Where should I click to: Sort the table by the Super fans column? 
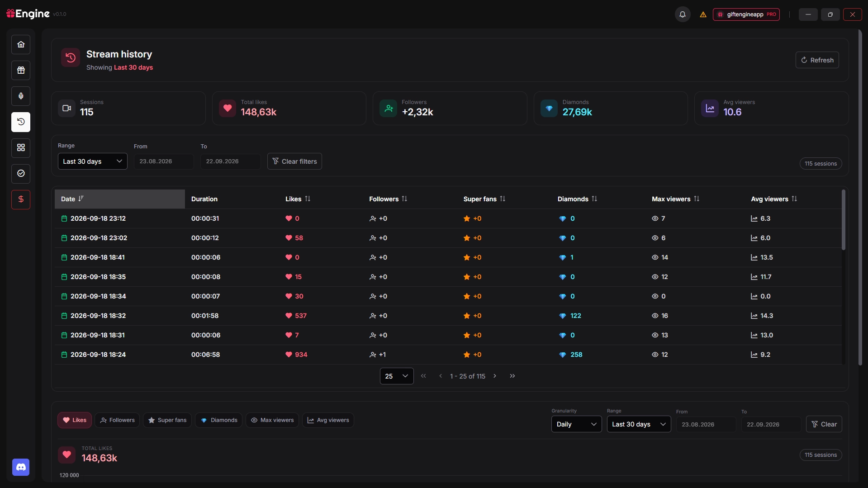tap(484, 199)
